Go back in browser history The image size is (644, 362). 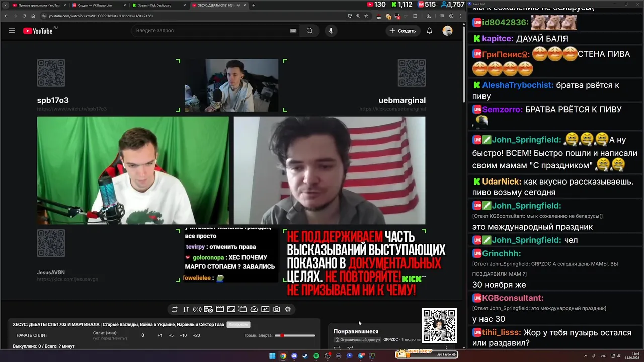point(6,16)
